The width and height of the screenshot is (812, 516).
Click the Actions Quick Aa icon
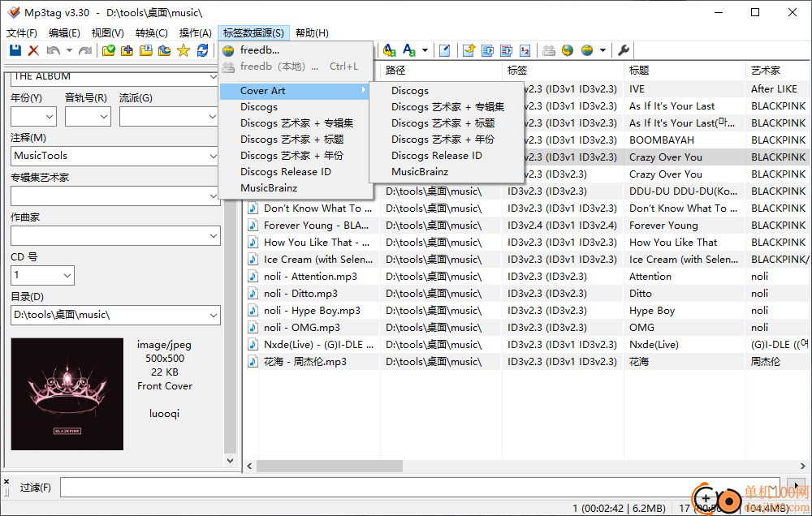pyautogui.click(x=409, y=50)
